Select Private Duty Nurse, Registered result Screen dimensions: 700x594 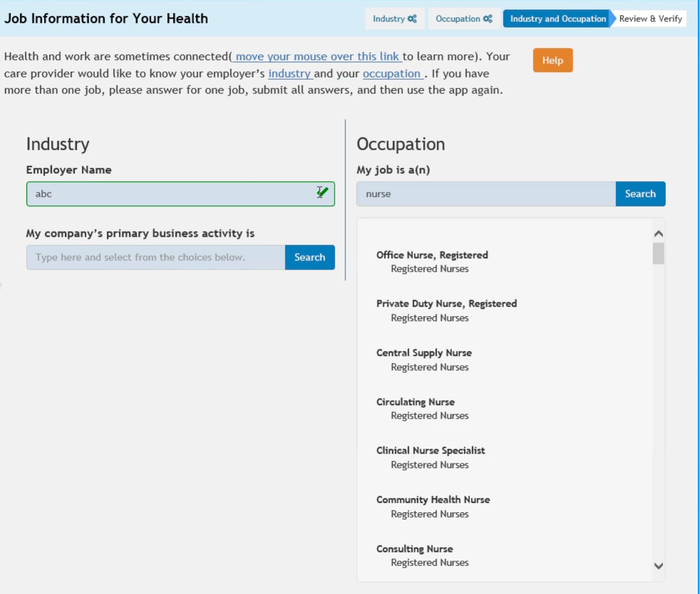tap(446, 304)
